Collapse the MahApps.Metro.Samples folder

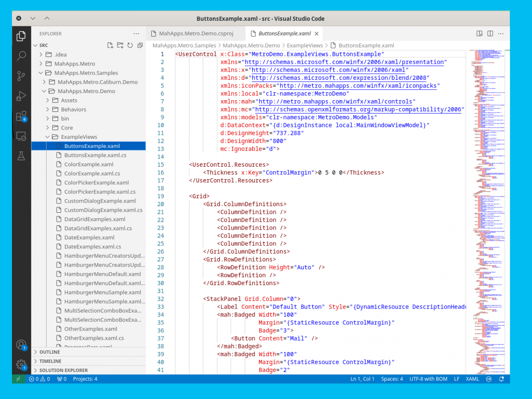point(89,73)
